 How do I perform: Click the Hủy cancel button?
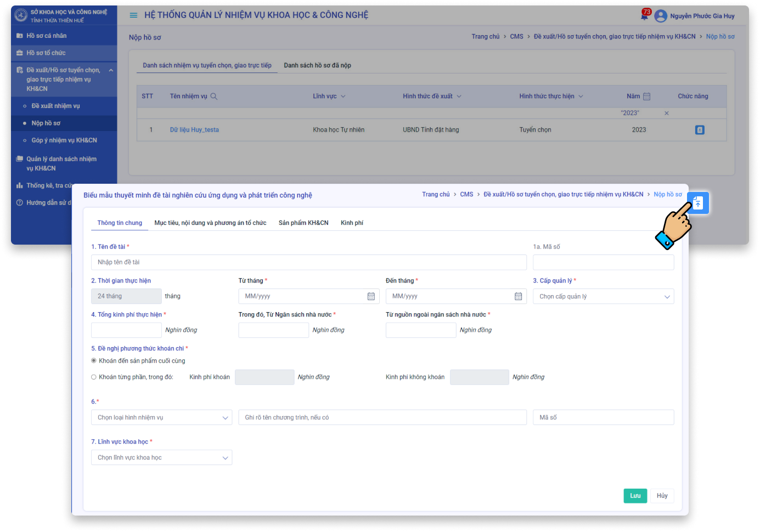tap(662, 496)
